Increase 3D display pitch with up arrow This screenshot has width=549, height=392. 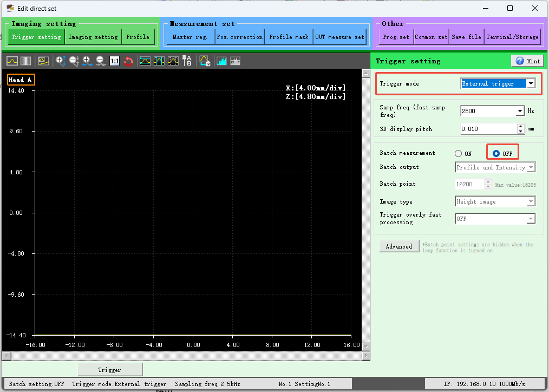click(521, 126)
